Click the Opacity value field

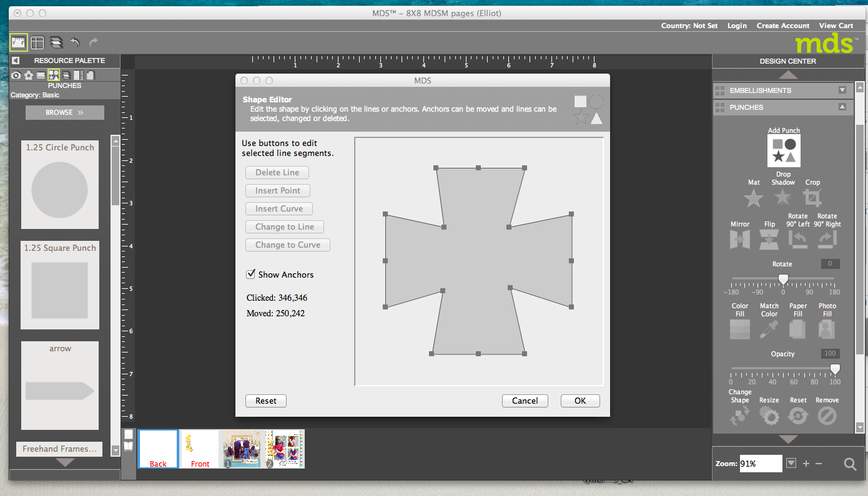(x=830, y=353)
